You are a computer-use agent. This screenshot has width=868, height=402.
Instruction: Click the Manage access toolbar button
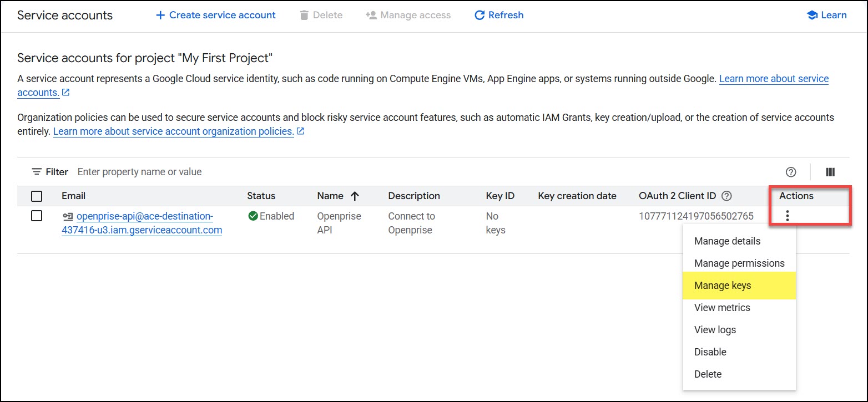(x=408, y=15)
